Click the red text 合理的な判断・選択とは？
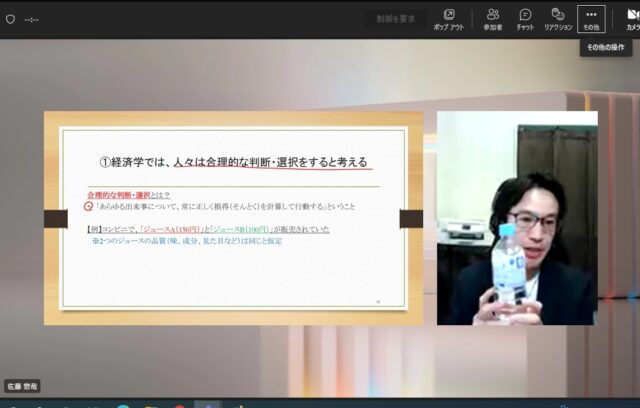 point(129,195)
